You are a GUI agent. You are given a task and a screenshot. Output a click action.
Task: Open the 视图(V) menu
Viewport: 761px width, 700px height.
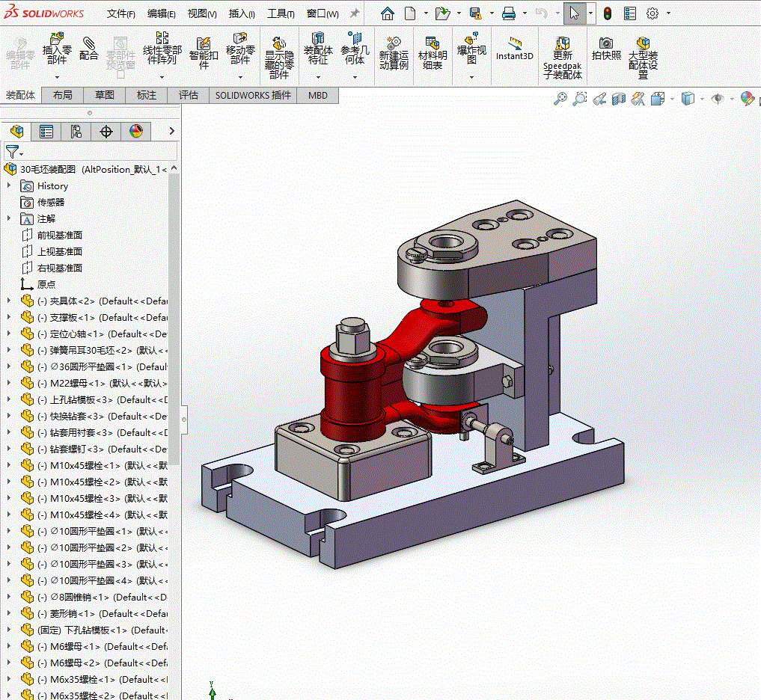coord(202,13)
